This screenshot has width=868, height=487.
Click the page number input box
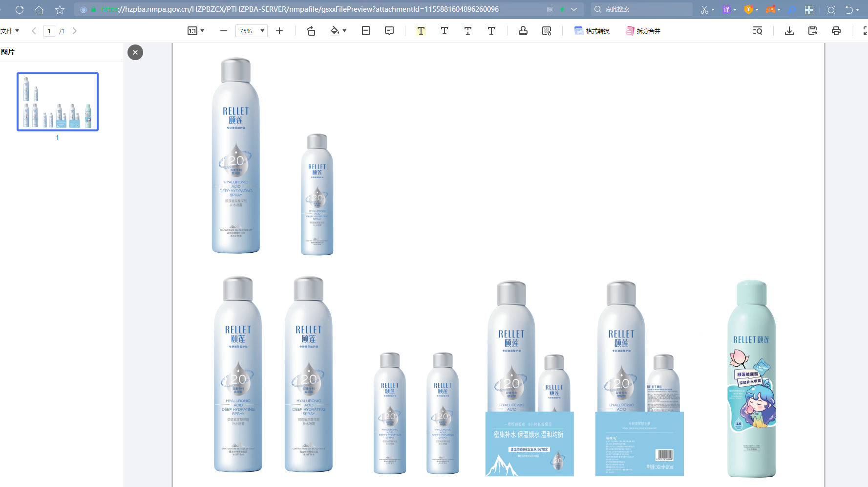pos(49,31)
